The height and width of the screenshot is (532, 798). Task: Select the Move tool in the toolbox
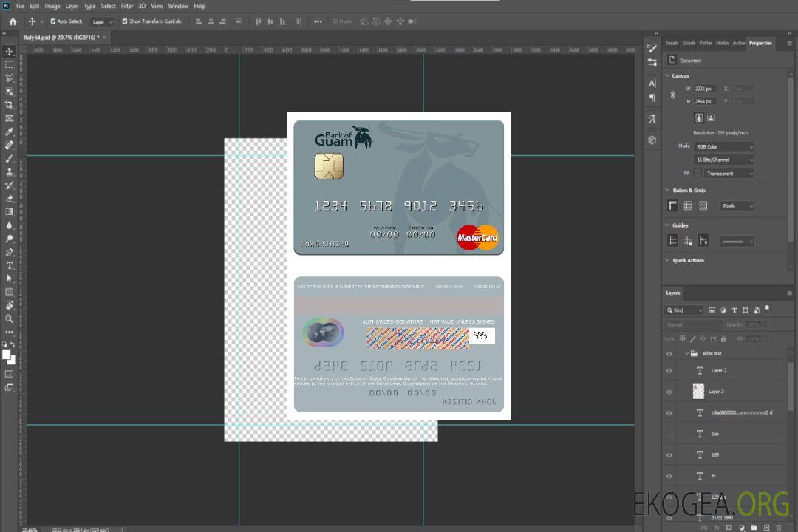(x=10, y=52)
